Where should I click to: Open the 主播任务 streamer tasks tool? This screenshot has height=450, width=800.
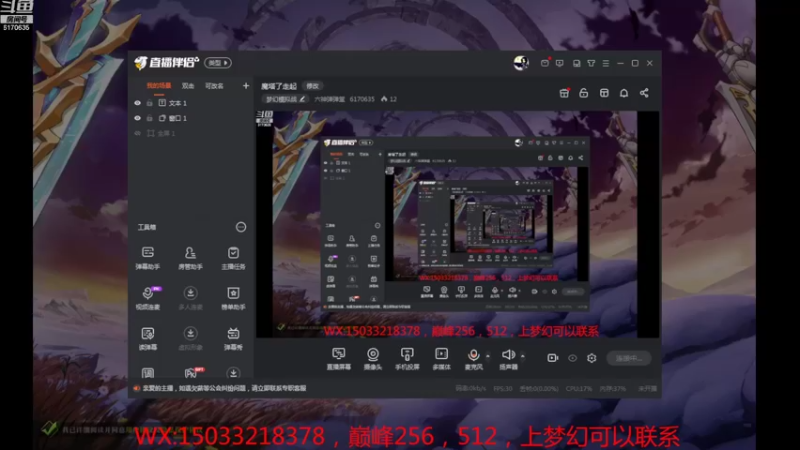(x=233, y=258)
